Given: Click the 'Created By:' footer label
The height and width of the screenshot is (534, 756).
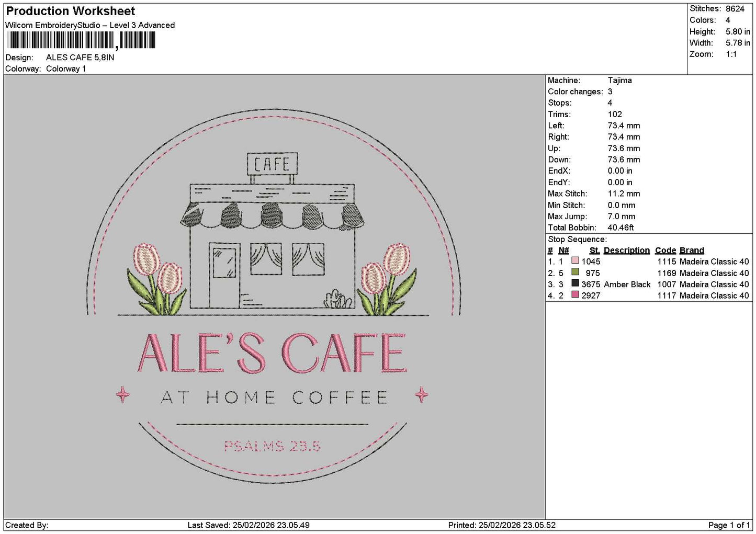Looking at the screenshot, I should pyautogui.click(x=27, y=525).
